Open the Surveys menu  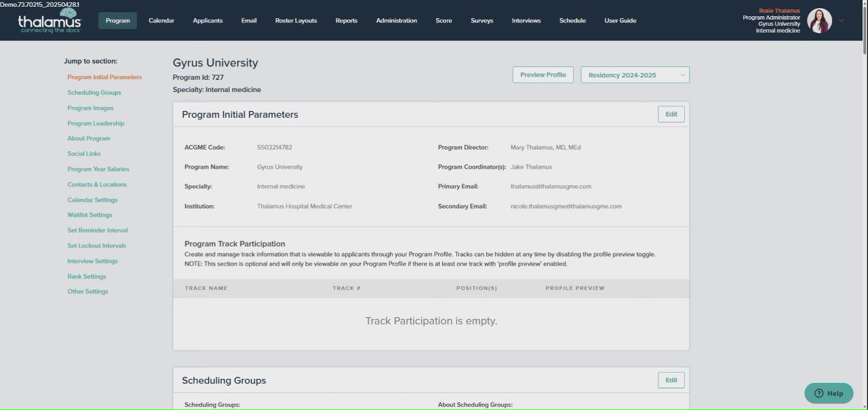[x=482, y=20]
